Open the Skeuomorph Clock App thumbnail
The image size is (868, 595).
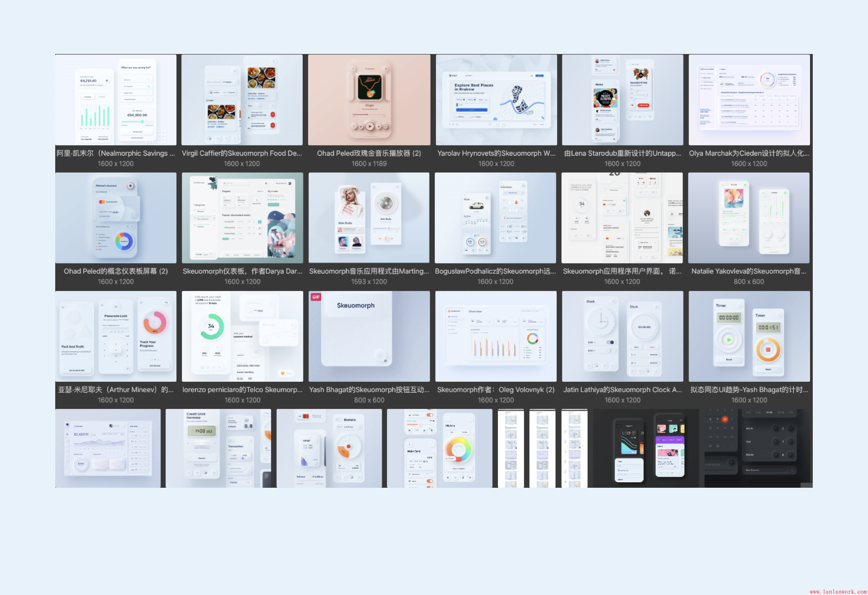coord(622,336)
